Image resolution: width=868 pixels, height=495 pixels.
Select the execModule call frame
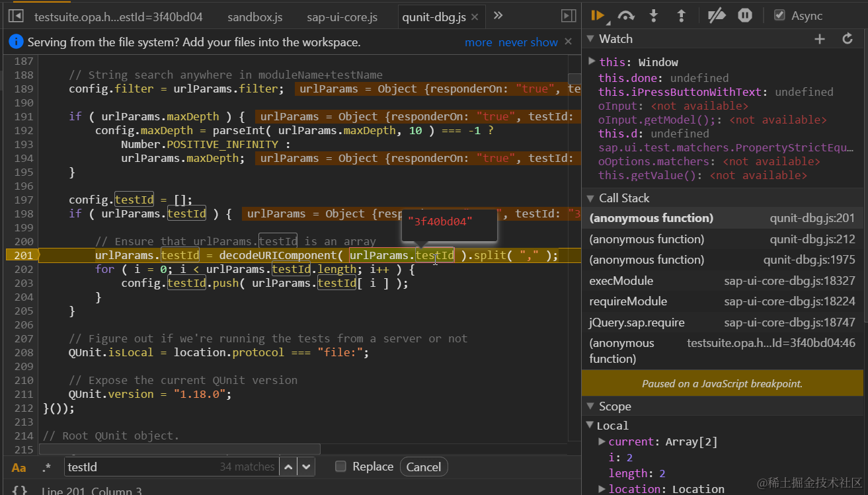[723, 281]
